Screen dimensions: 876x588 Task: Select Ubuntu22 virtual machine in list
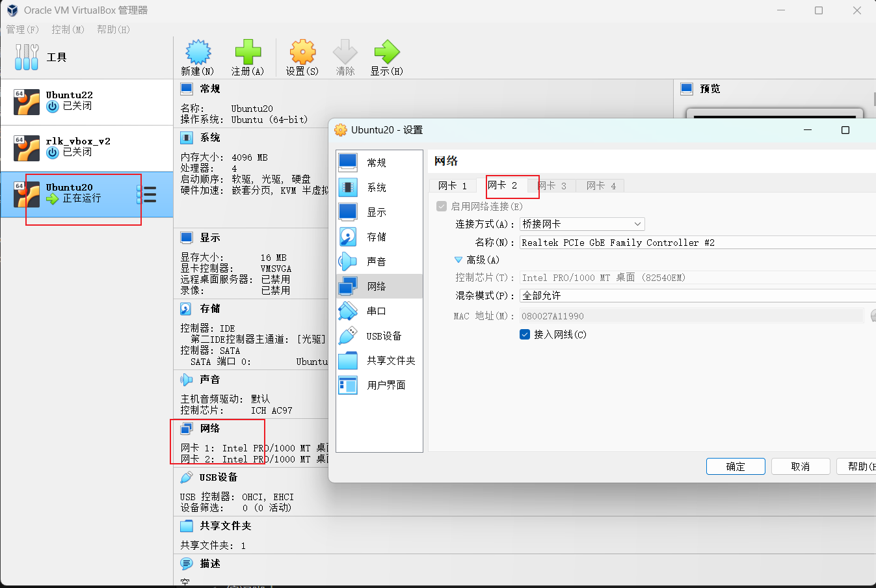86,102
